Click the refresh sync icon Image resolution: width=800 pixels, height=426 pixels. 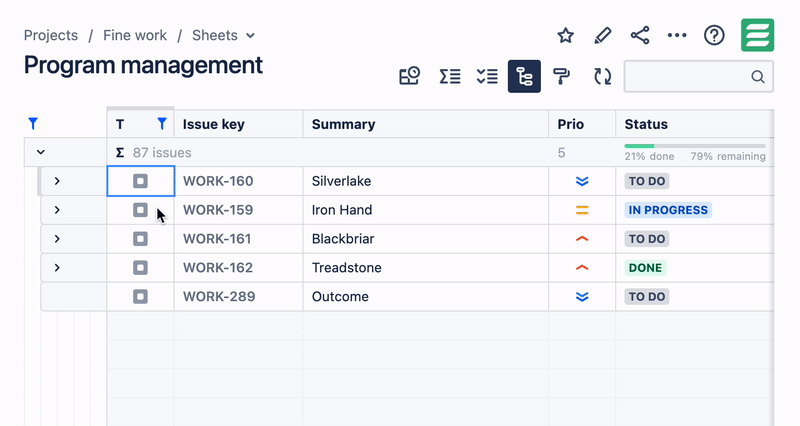tap(603, 77)
